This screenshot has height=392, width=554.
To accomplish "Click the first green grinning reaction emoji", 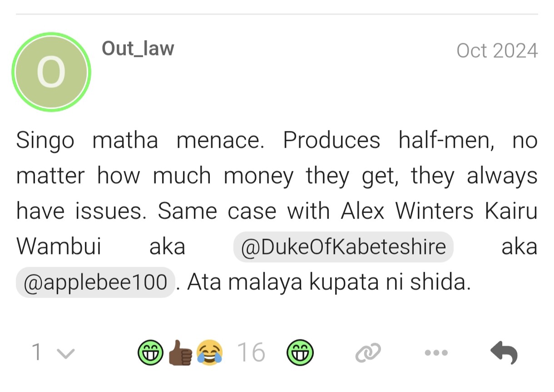I will 151,352.
